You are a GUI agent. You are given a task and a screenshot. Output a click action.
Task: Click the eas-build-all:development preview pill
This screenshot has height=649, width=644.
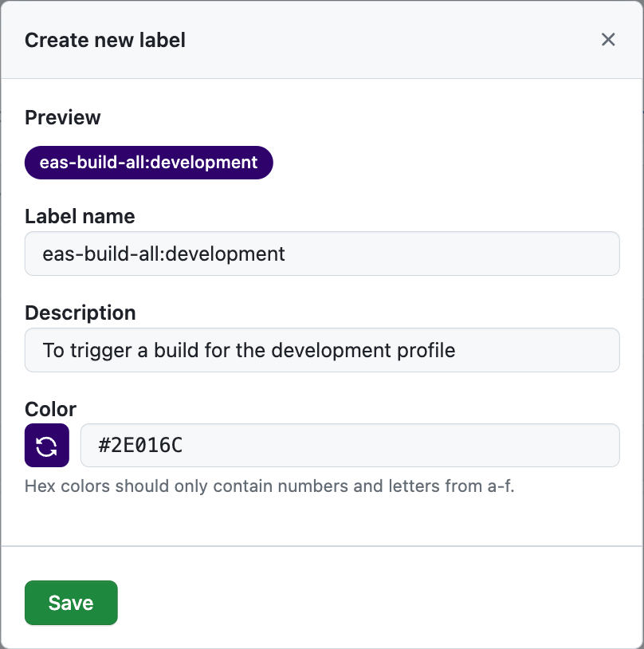(148, 162)
